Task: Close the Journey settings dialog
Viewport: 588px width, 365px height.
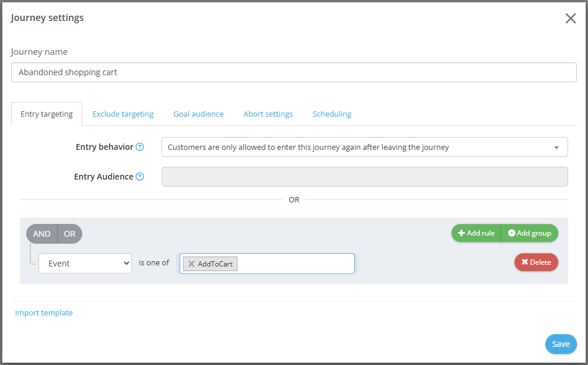Action: click(570, 18)
